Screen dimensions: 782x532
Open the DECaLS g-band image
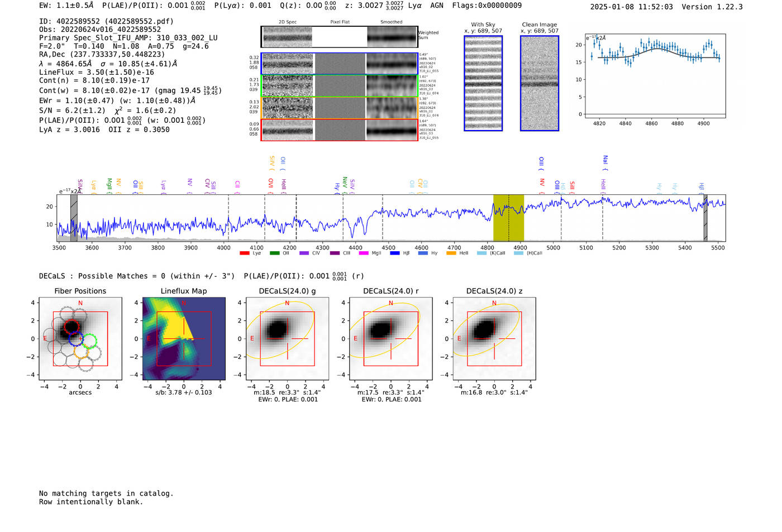tap(287, 339)
